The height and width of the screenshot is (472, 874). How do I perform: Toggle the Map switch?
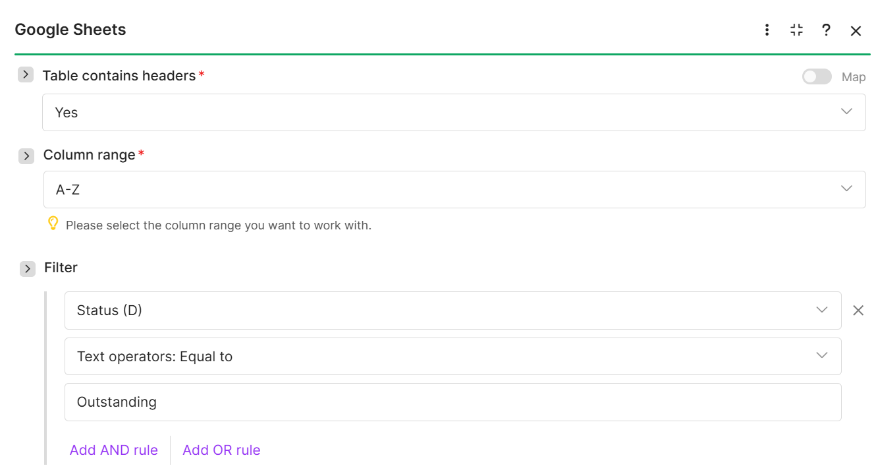(817, 77)
